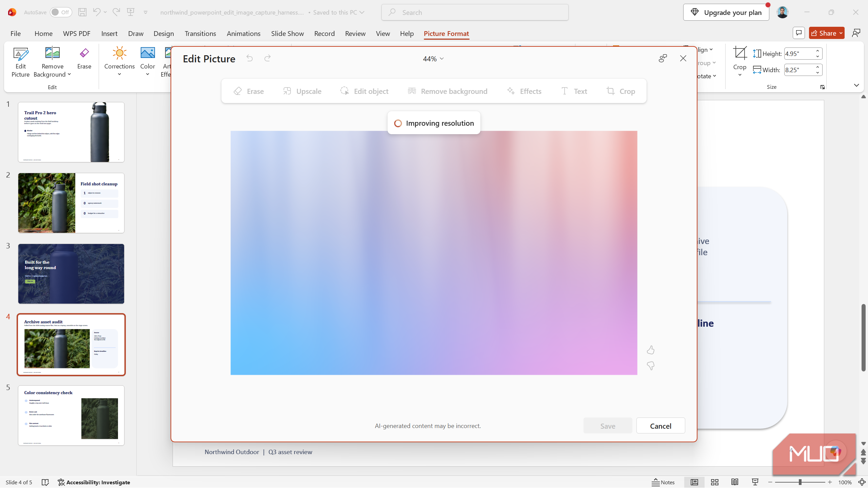Image resolution: width=868 pixels, height=488 pixels.
Task: Open the Corrections gallery
Action: (119, 62)
